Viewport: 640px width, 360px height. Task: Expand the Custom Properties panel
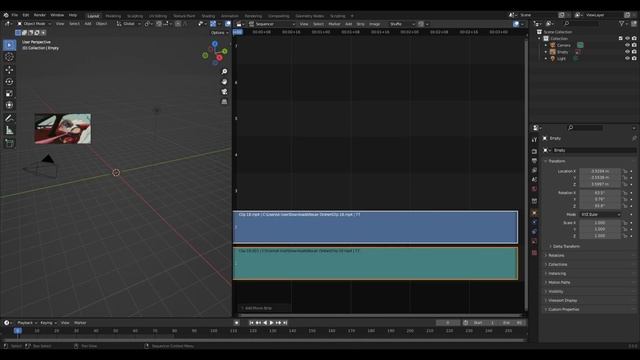click(563, 309)
